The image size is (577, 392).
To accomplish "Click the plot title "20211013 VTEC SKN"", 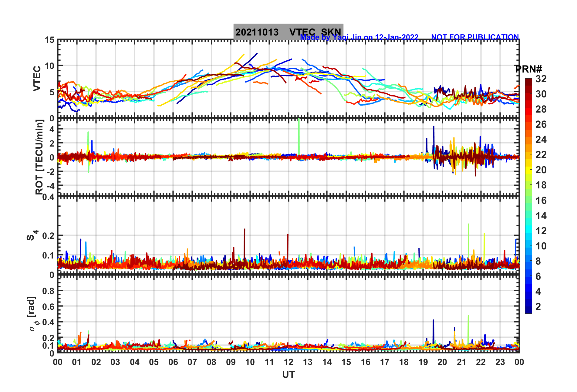I will coord(288,32).
